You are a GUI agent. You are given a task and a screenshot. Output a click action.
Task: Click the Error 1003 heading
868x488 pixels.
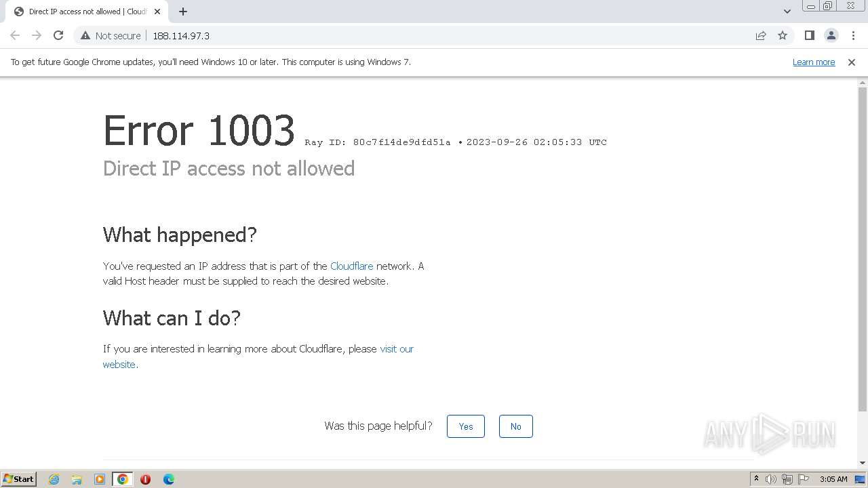point(199,130)
